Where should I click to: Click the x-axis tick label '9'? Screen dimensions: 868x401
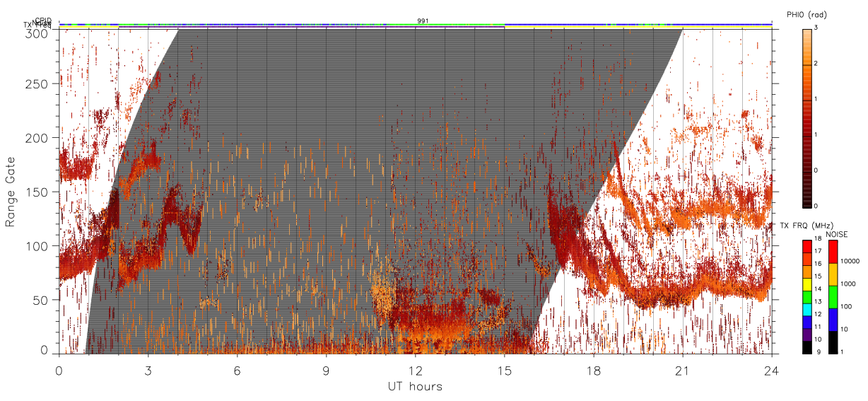326,370
